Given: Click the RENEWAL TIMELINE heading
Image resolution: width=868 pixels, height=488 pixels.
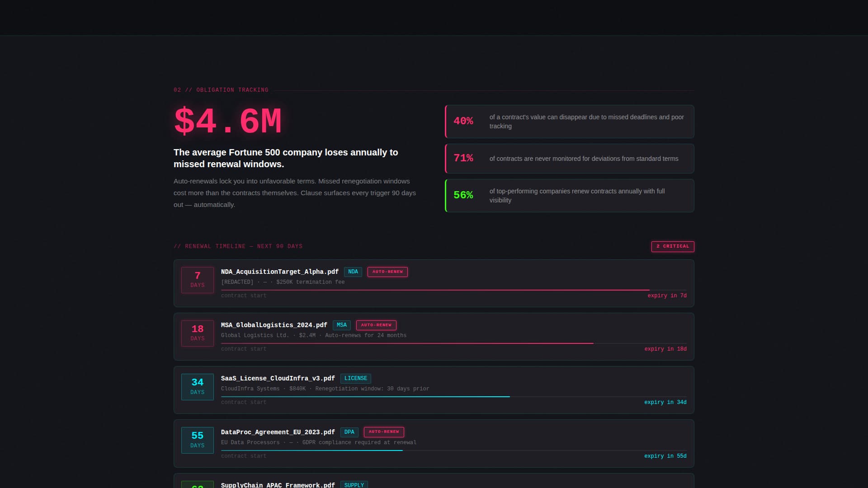Looking at the screenshot, I should click(x=238, y=246).
